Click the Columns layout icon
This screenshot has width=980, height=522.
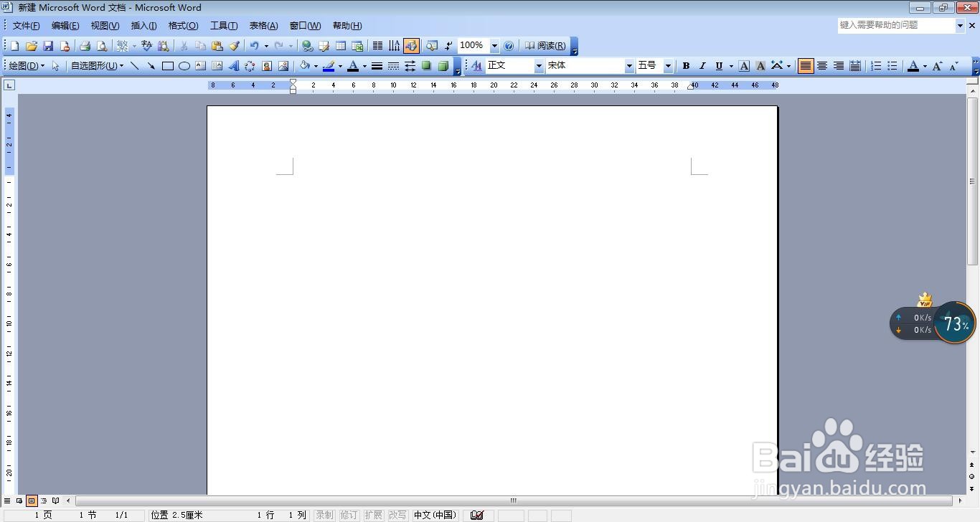(377, 46)
